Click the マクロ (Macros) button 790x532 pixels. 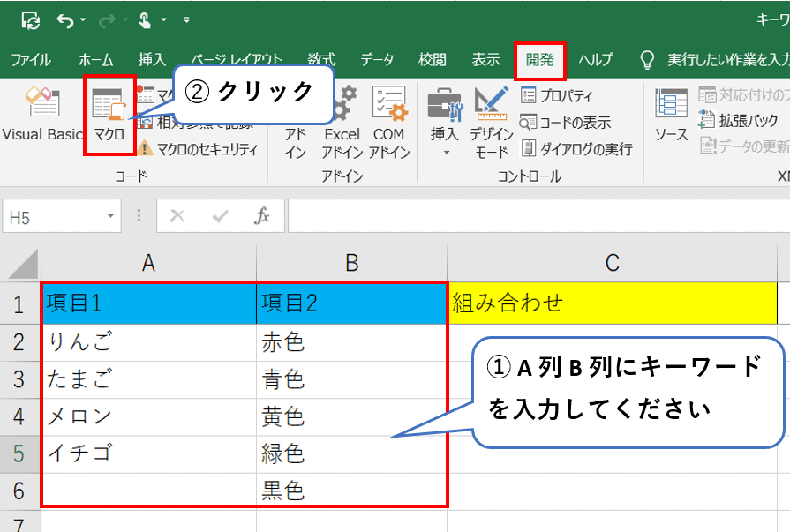point(109,115)
